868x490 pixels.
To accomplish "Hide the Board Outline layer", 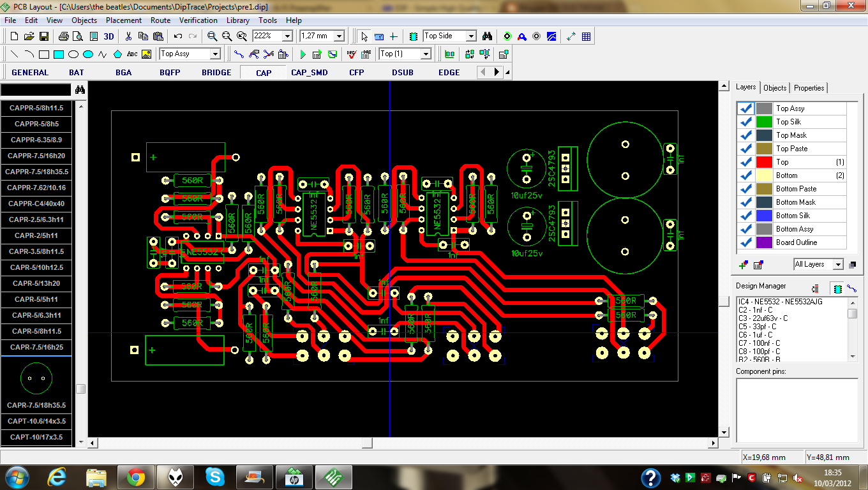I will [x=746, y=242].
